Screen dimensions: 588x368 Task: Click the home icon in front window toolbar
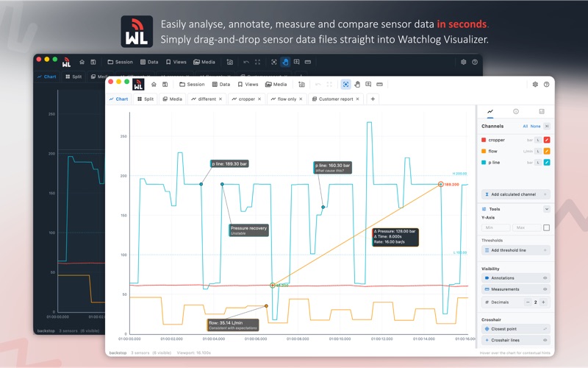154,85
